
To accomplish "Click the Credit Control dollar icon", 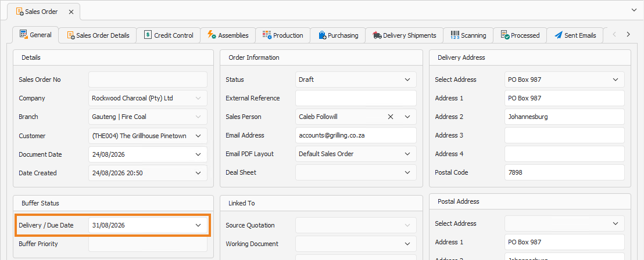I will click(x=148, y=35).
